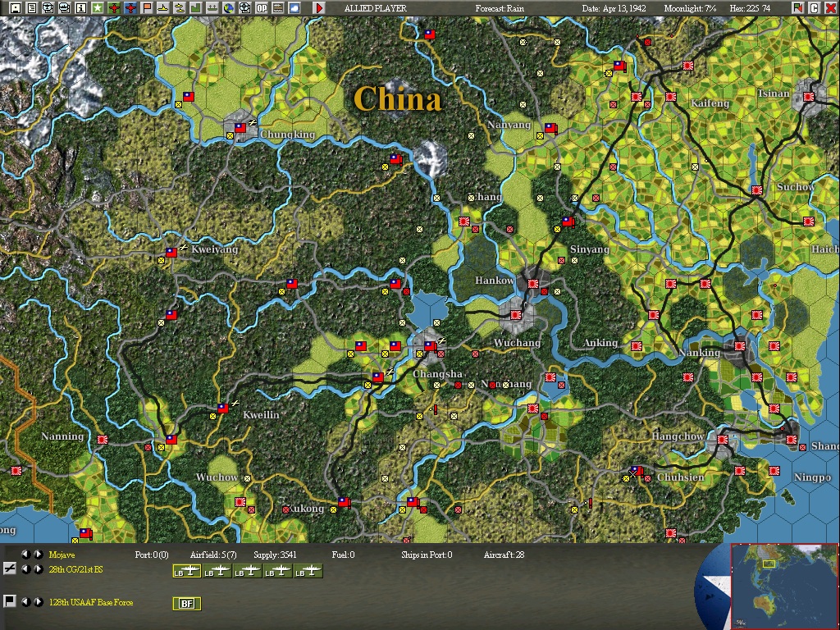Select the third LB bomber unit
The image size is (840, 630).
click(x=248, y=571)
